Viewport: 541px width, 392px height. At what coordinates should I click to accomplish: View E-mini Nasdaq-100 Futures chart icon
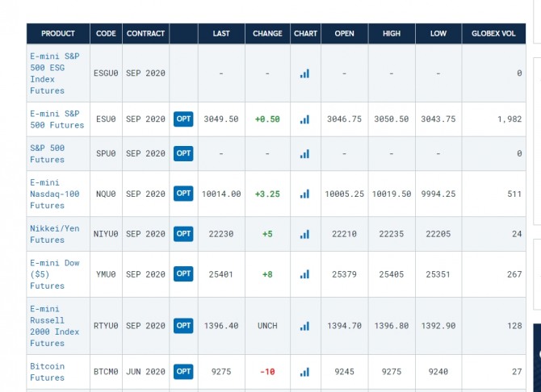304,194
